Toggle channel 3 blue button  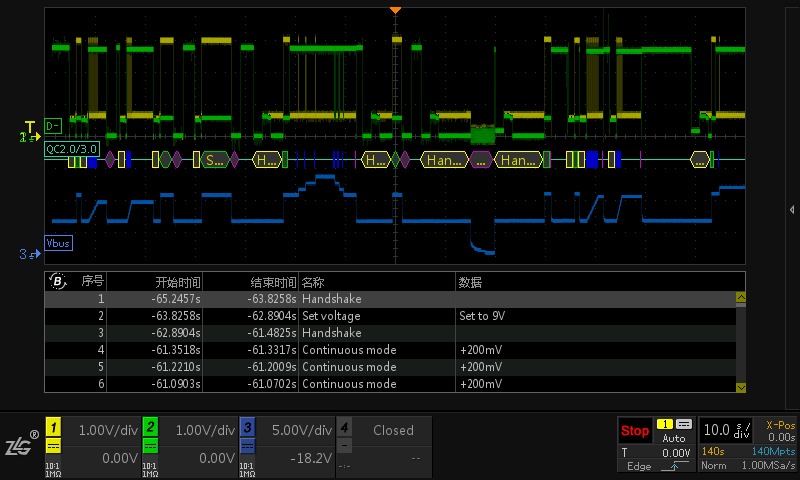coord(247,427)
